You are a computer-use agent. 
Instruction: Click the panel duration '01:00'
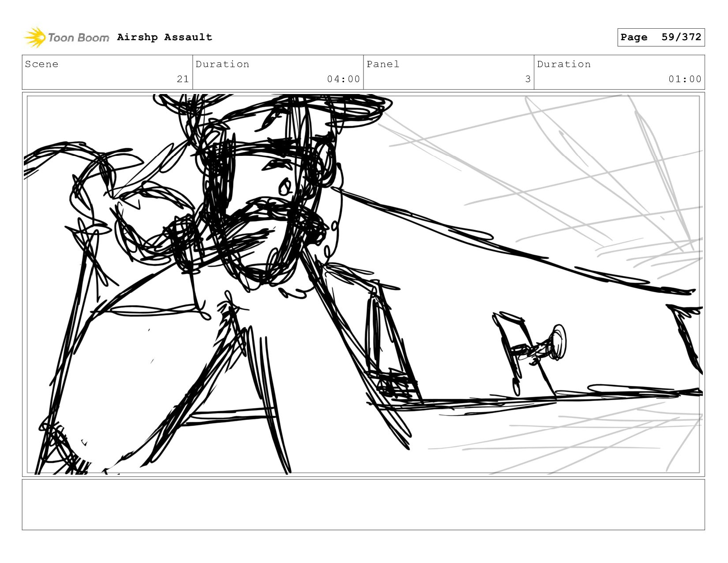click(x=685, y=79)
